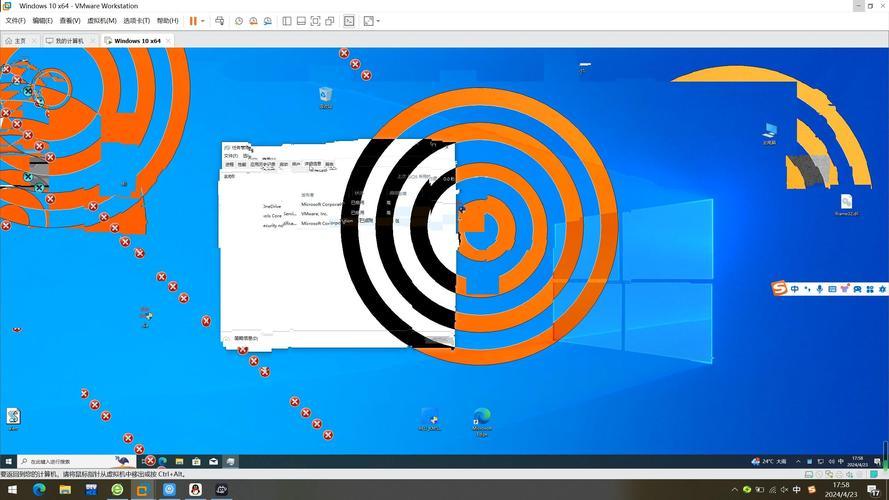The image size is (889, 500).
Task: Toggle the Sogou 中 input mode on floating bar
Action: pos(794,289)
